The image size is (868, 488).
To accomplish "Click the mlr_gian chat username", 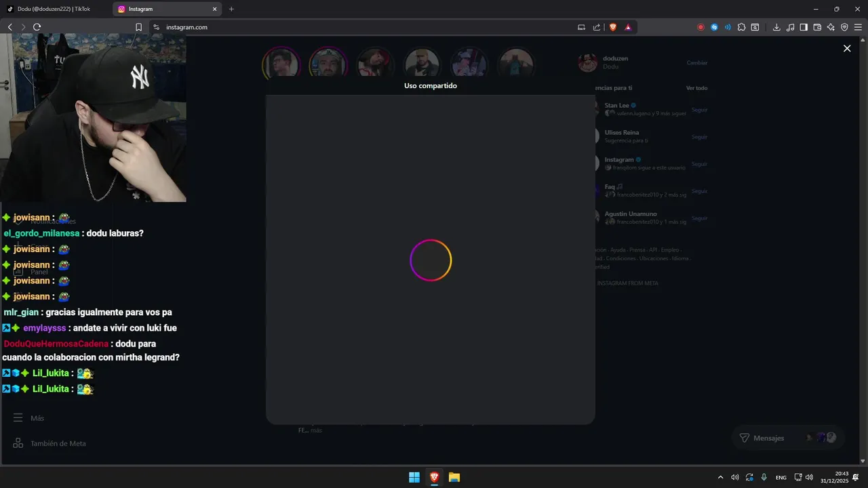I will (21, 312).
